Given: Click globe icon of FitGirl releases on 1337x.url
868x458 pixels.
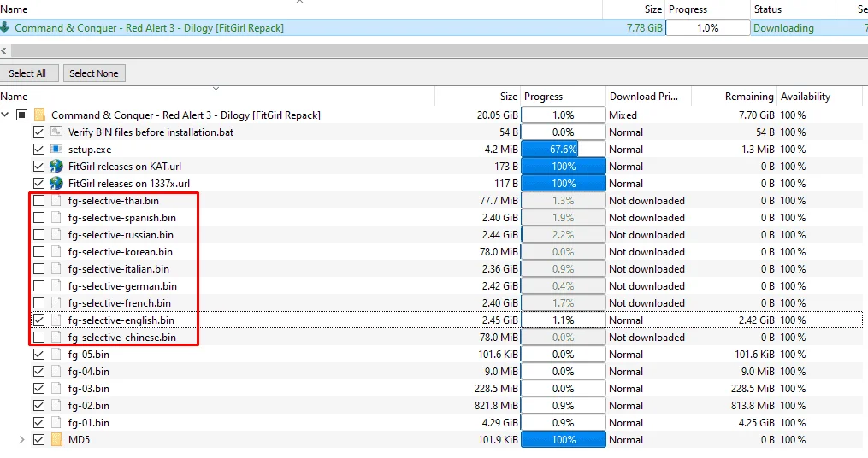Looking at the screenshot, I should click(x=56, y=184).
